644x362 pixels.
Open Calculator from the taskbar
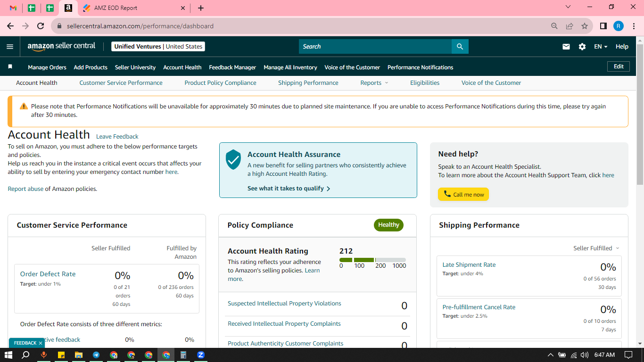[183, 355]
